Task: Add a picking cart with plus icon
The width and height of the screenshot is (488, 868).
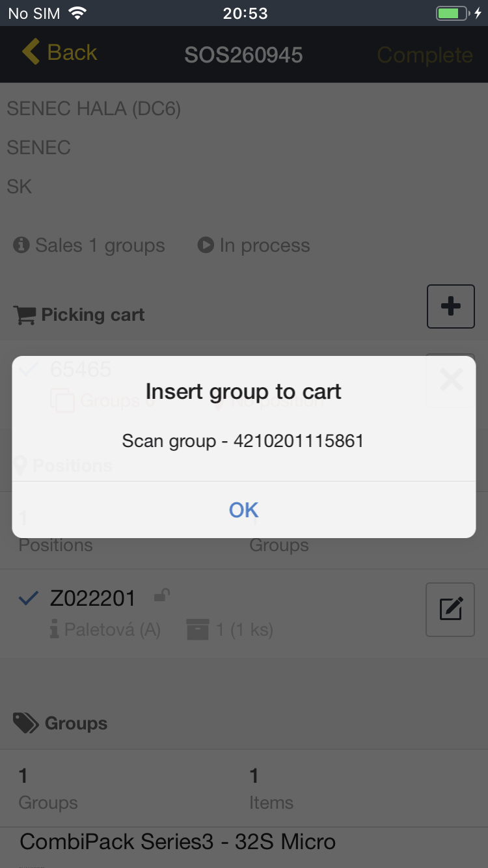Action: tap(450, 306)
